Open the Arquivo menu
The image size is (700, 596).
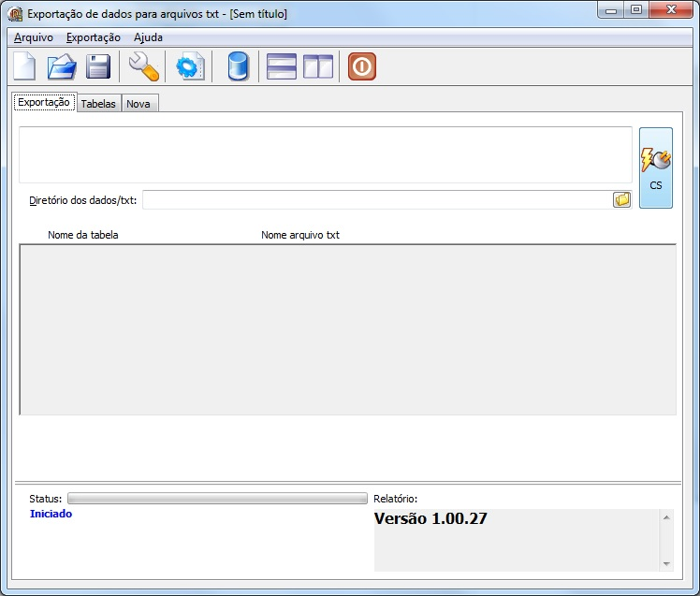[x=34, y=37]
